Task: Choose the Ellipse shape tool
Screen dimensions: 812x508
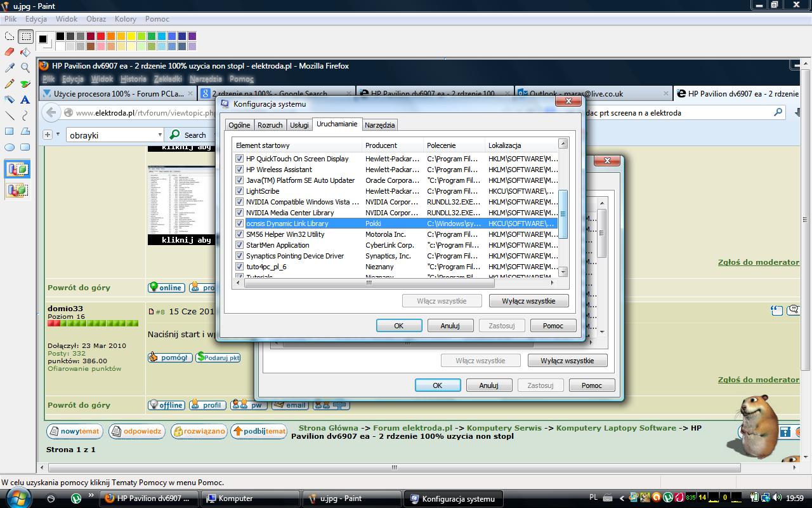Action: 10,147
